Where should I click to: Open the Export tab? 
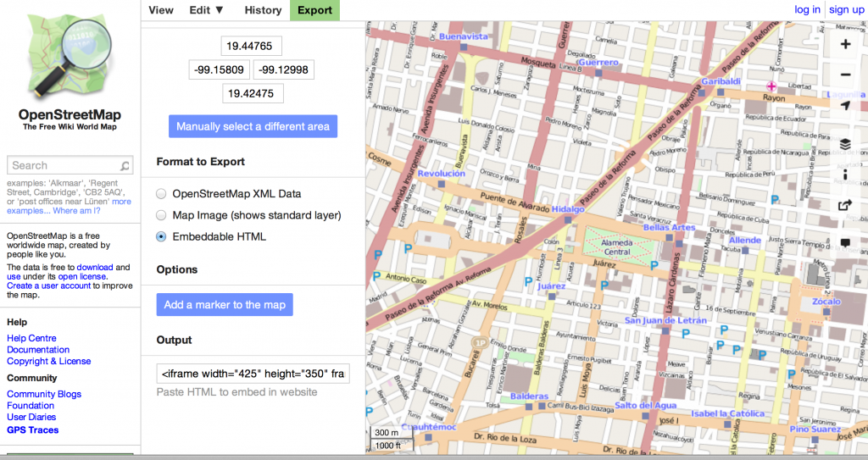(x=315, y=10)
